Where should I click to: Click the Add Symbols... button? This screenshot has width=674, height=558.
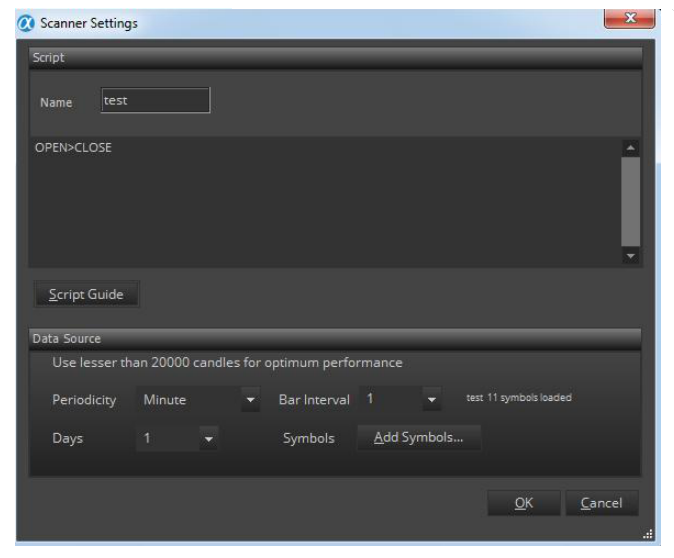coord(418,438)
